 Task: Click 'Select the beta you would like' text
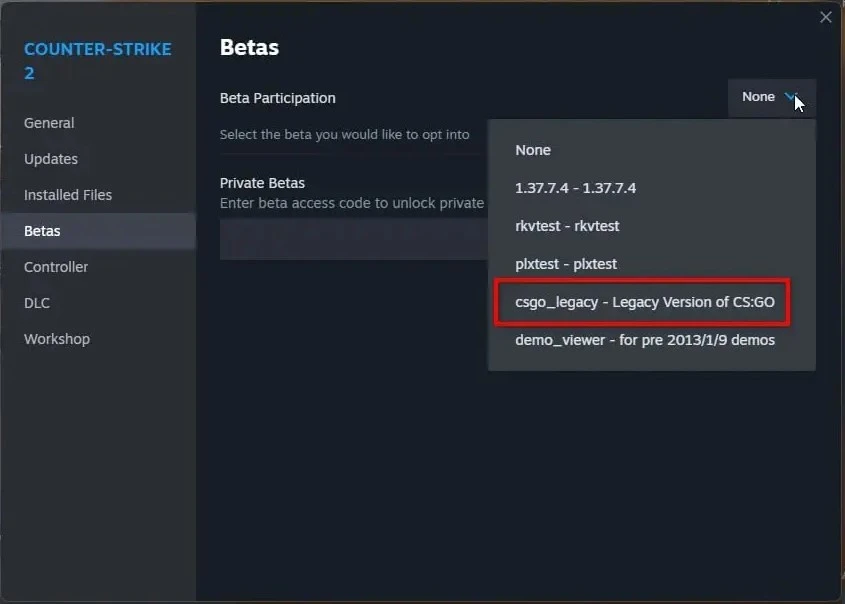344,135
